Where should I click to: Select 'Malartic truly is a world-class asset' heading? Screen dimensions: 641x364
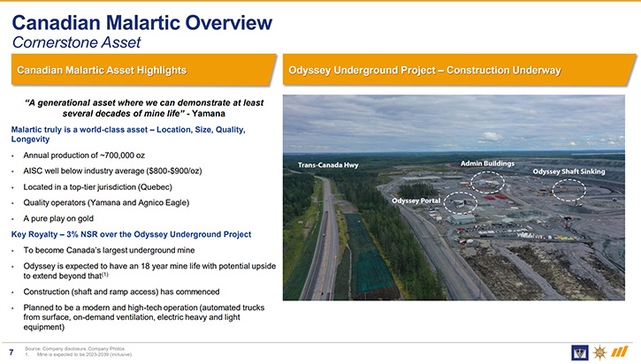click(x=128, y=134)
